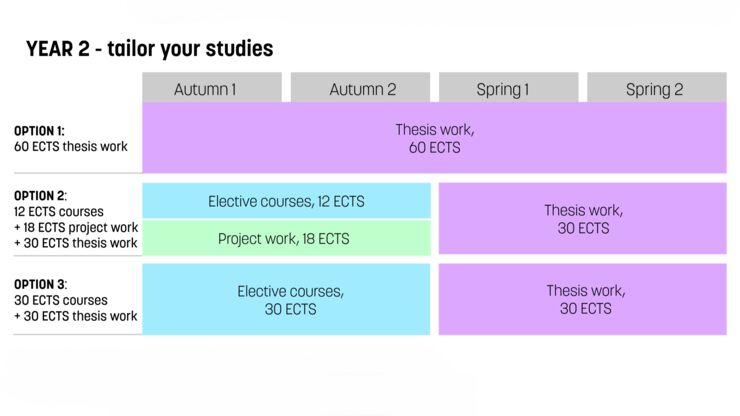
Task: Select the blue "Elective courses, 12 ECTS" block
Action: click(x=286, y=201)
